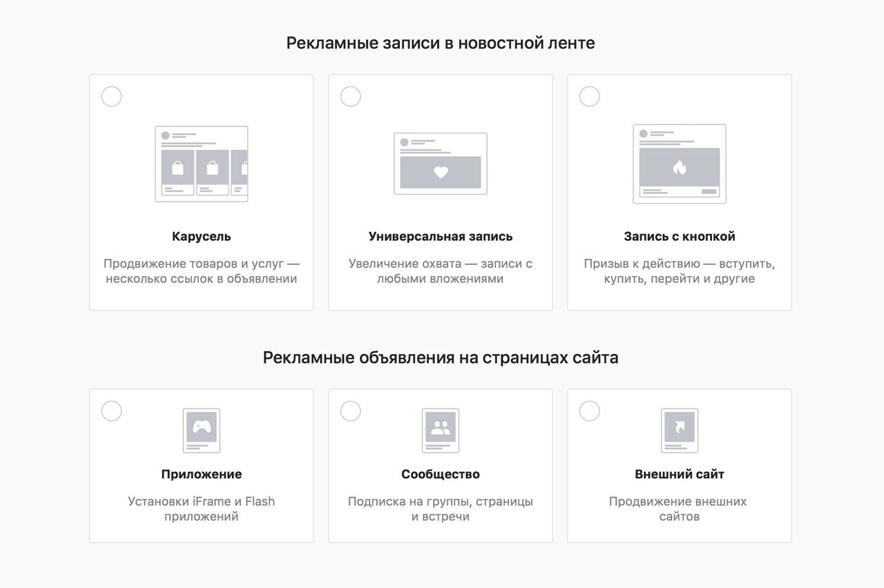Select the Запись с кнопкой radio button
884x588 pixels.
(x=590, y=97)
